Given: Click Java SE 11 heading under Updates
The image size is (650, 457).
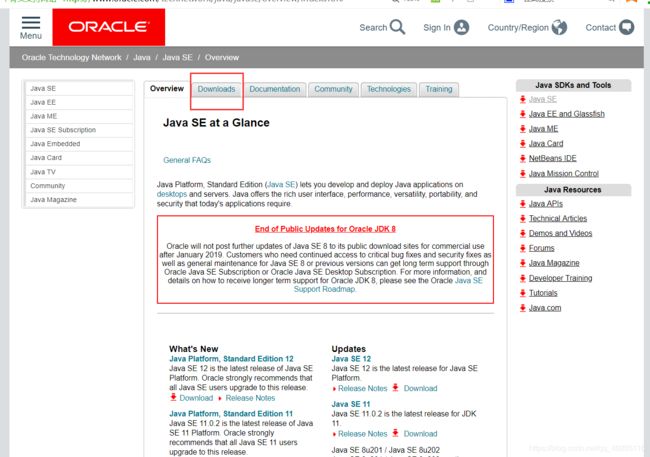Looking at the screenshot, I should [x=351, y=404].
